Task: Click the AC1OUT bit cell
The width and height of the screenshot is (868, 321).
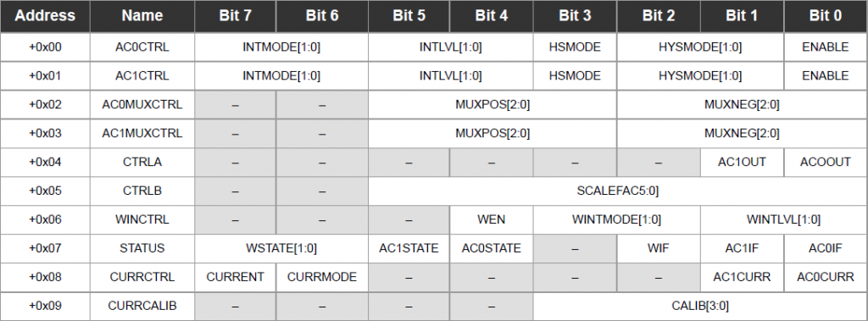Action: [742, 162]
